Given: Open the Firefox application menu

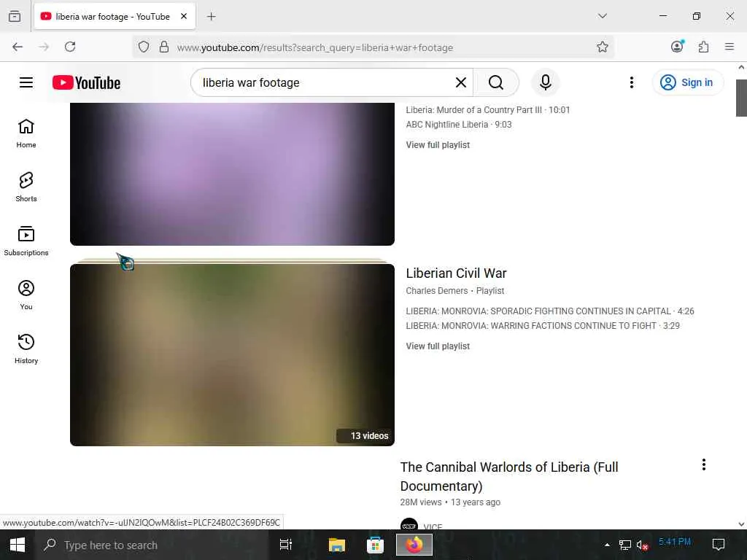Looking at the screenshot, I should [x=729, y=47].
